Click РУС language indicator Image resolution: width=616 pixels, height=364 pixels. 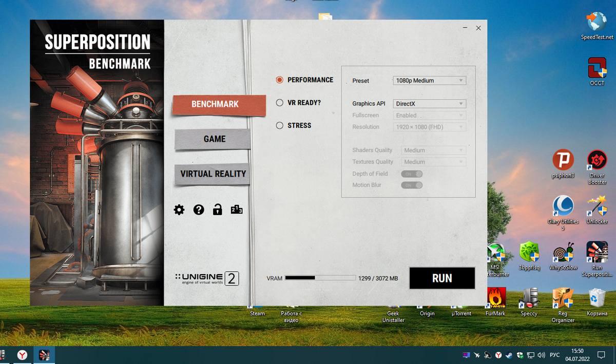[555, 355]
